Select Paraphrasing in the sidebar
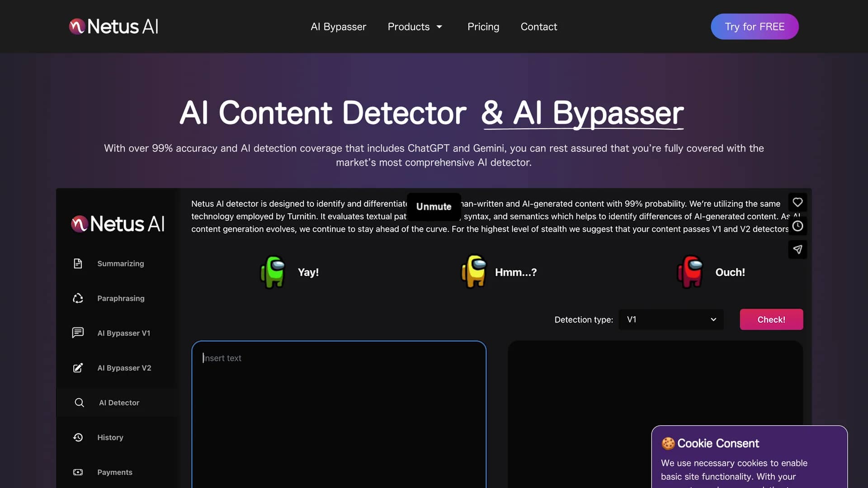The height and width of the screenshot is (488, 868). coord(121,298)
